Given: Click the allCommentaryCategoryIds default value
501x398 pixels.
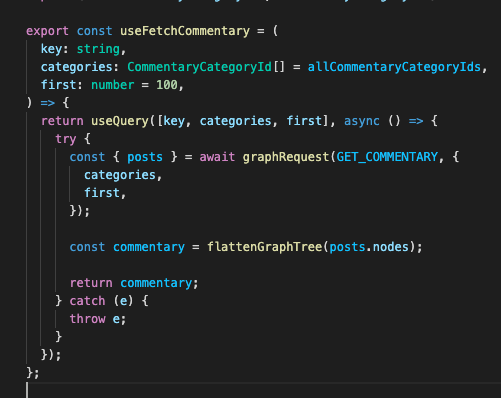Looking at the screenshot, I should click(x=394, y=67).
